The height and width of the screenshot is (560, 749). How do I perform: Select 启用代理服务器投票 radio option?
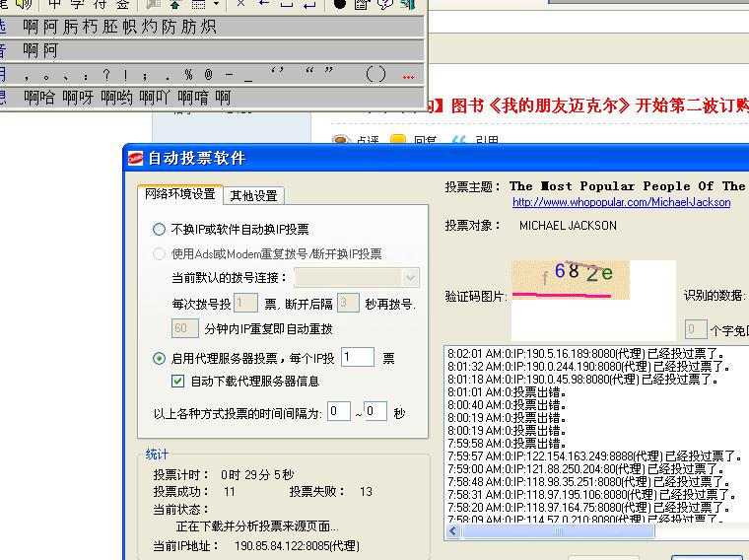160,358
